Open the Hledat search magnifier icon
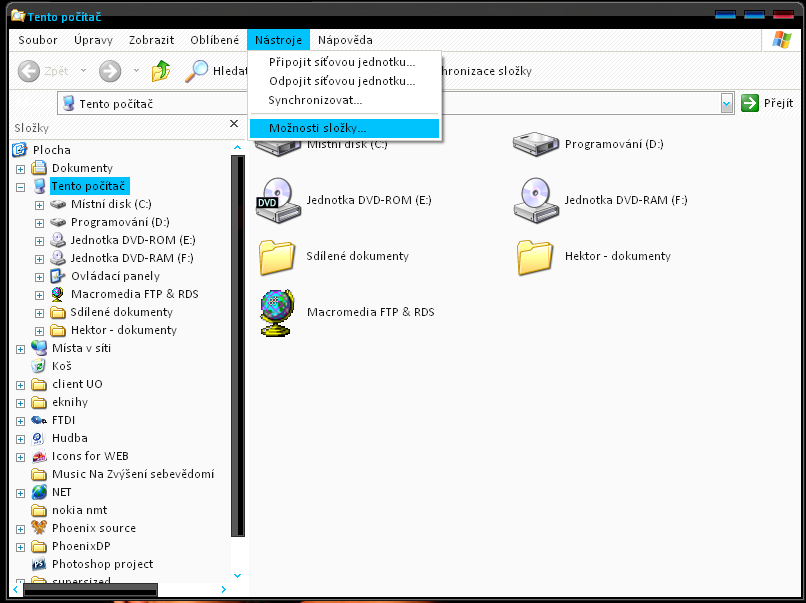This screenshot has width=806, height=603. [x=196, y=71]
